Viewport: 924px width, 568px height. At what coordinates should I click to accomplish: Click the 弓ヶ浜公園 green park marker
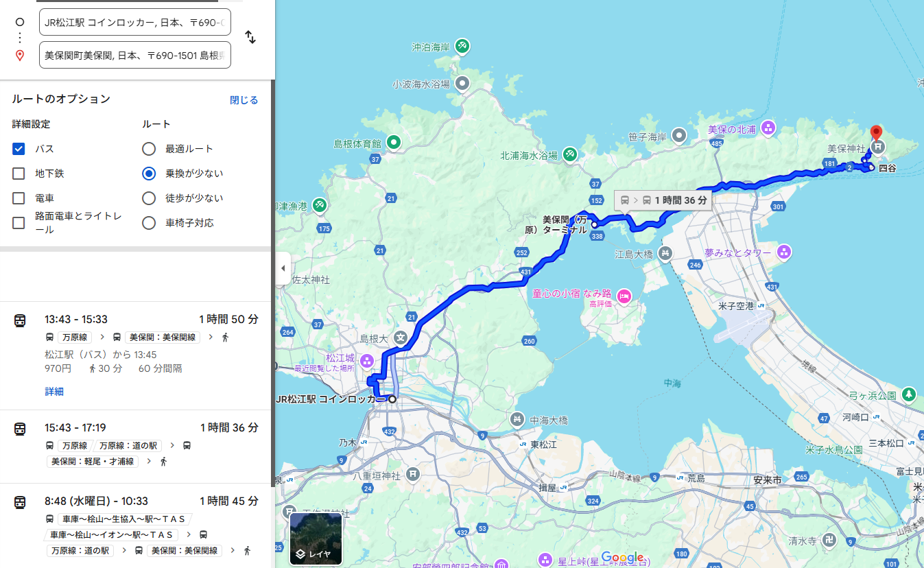coord(909,394)
